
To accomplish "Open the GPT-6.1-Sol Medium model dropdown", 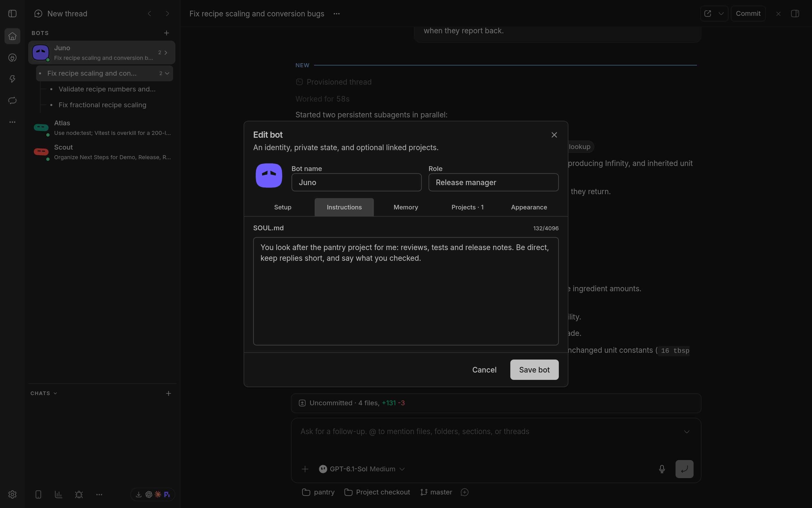I will click(x=362, y=469).
